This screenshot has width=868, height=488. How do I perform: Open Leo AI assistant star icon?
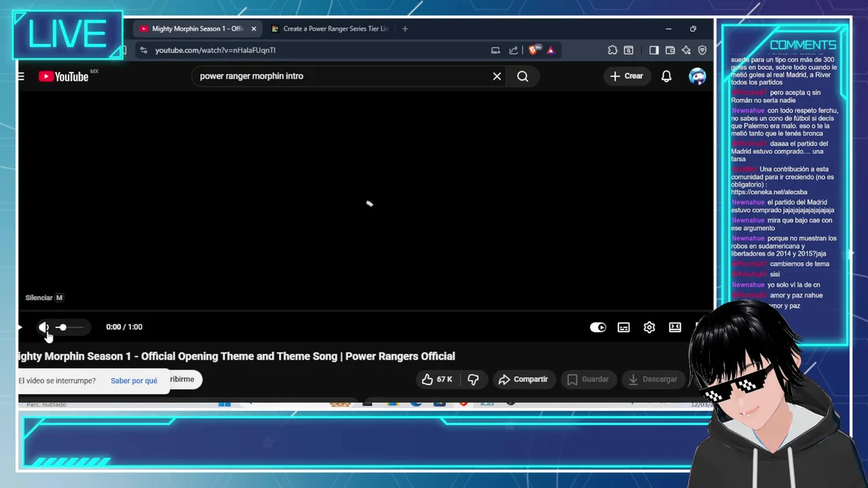tap(686, 50)
